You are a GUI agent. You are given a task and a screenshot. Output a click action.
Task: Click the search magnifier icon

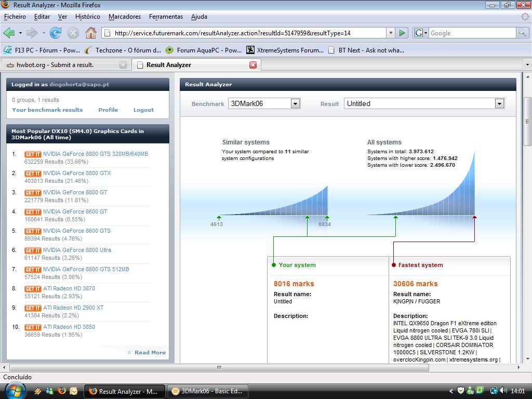(522, 33)
